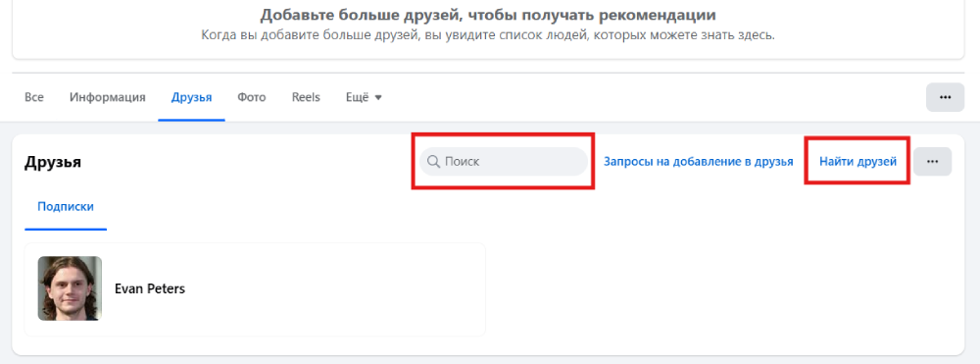Viewport: 980px width, 364px height.
Task: Open the profile tab bar three-dots menu
Action: click(945, 97)
